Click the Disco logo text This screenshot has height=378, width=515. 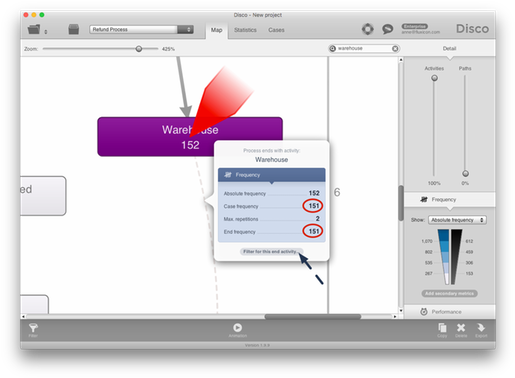472,29
